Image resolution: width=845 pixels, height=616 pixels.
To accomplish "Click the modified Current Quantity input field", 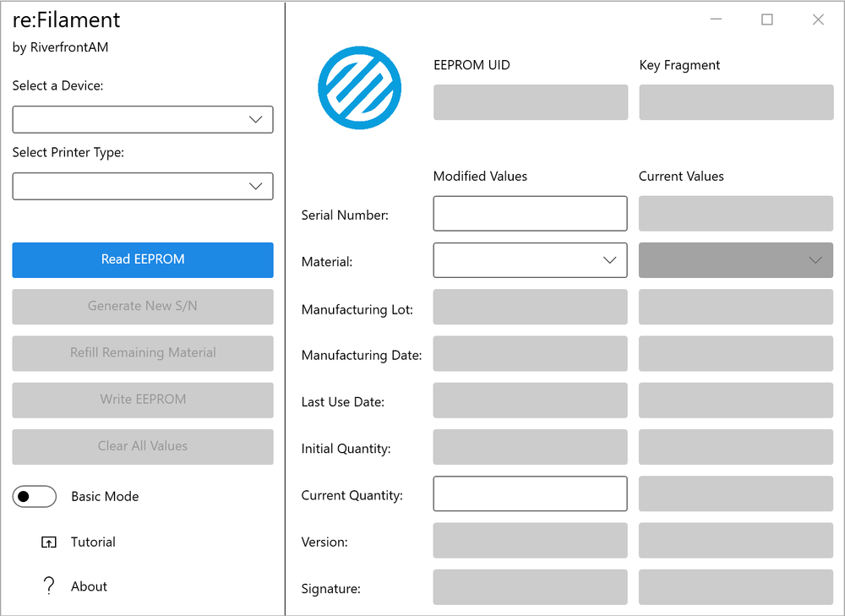I will tap(530, 494).
